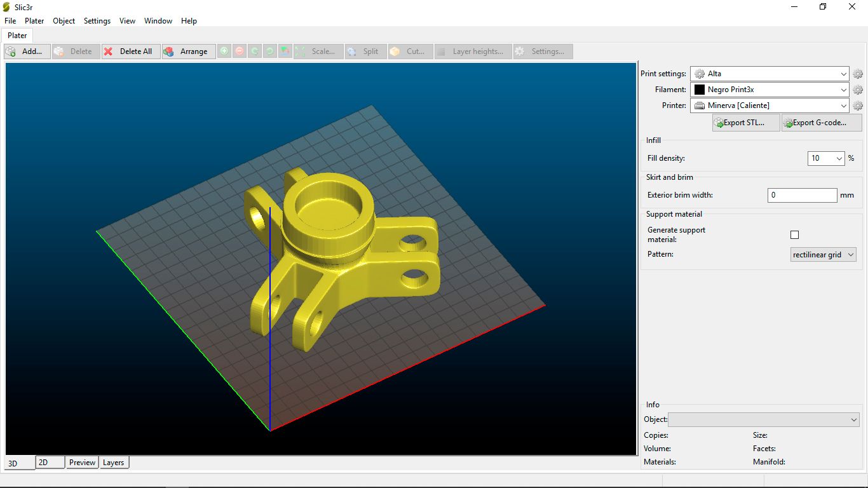The image size is (868, 488).
Task: Open the Settings menu
Action: coord(97,21)
